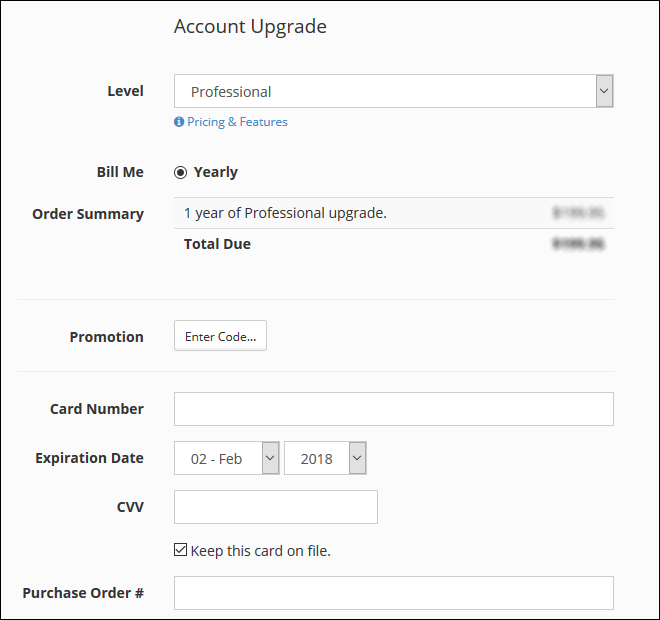
Task: Click the info icon beside Pricing & Features
Action: click(x=179, y=122)
